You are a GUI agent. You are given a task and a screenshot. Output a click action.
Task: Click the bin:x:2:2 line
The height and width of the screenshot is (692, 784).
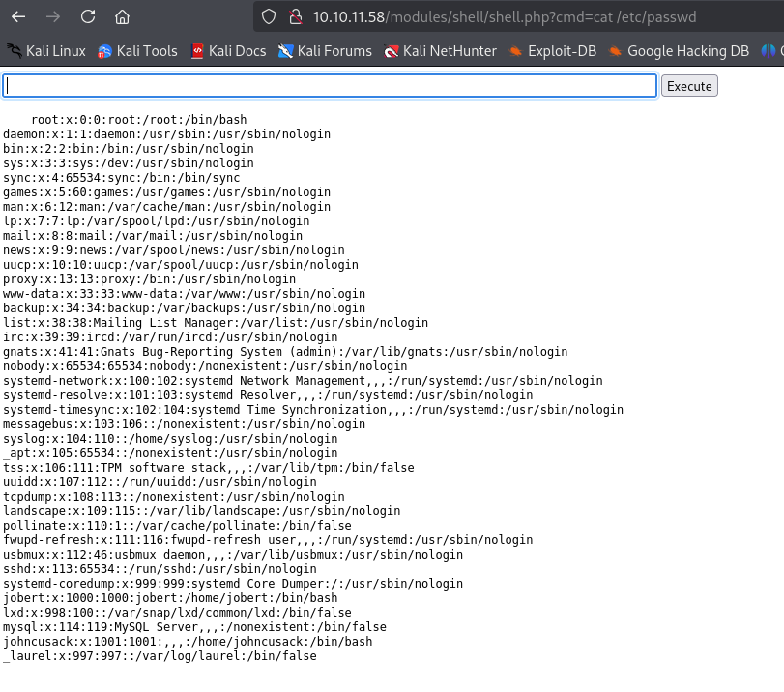point(129,149)
